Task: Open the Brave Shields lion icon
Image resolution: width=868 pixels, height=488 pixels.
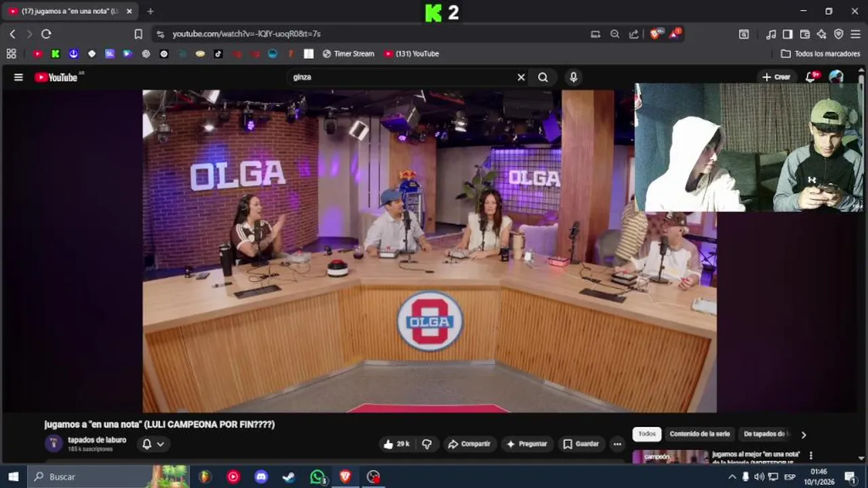Action: (x=656, y=33)
